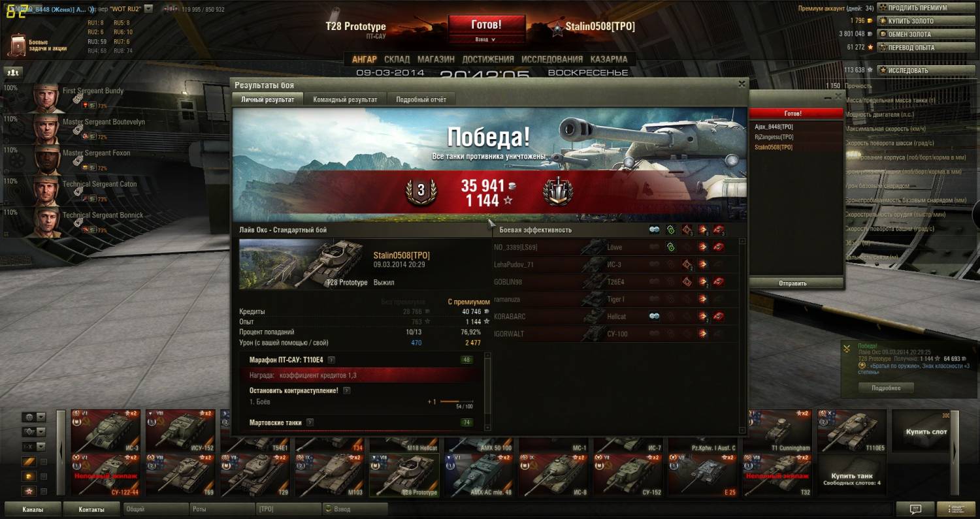The image size is (980, 519).
Task: Click the missions list scrollbar in personal results
Action: (487, 392)
